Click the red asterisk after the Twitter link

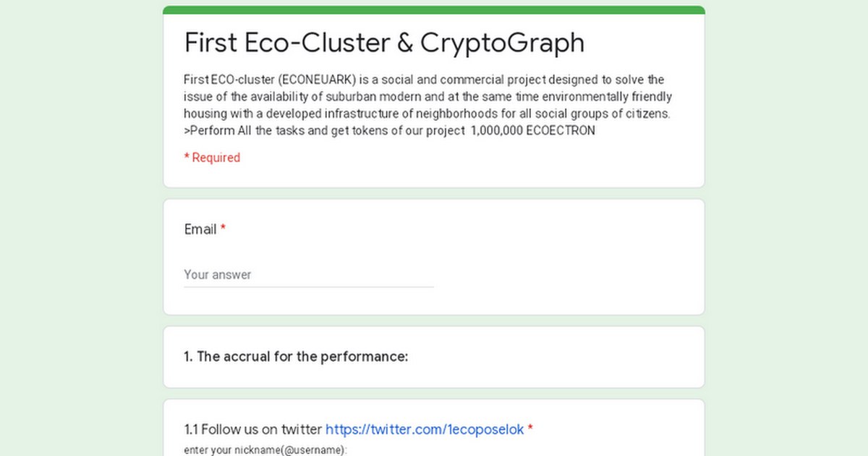530,429
